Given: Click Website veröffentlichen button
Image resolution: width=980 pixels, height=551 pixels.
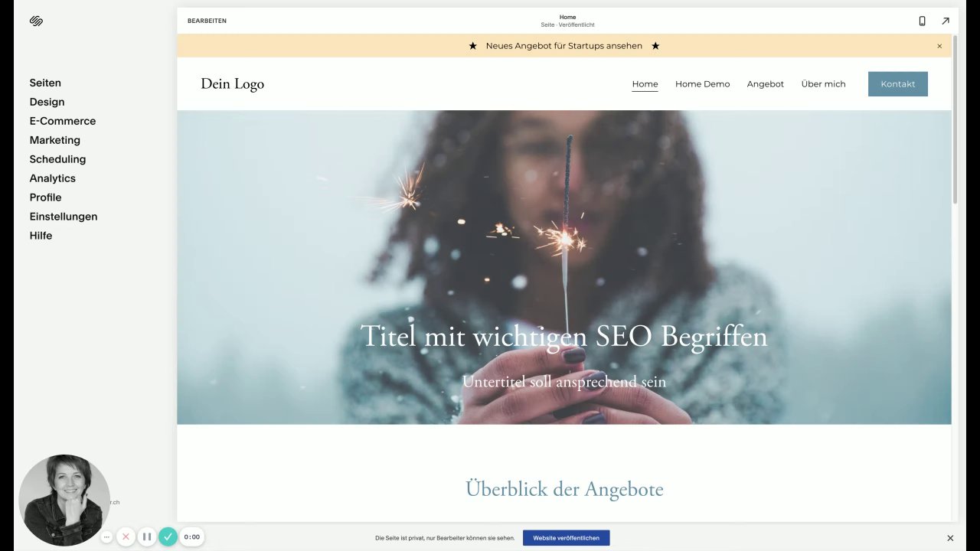Looking at the screenshot, I should 567,538.
